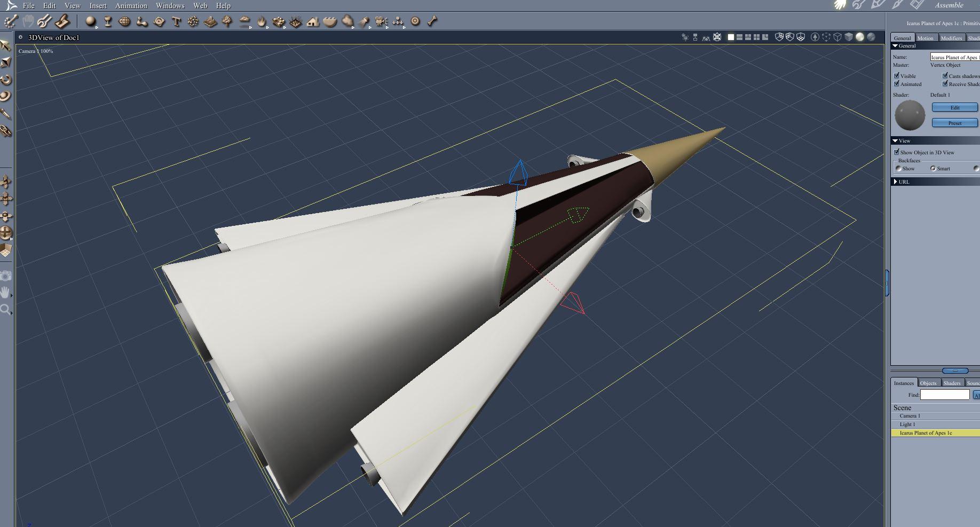Switch to the Objects tab
The image size is (980, 527).
point(928,383)
